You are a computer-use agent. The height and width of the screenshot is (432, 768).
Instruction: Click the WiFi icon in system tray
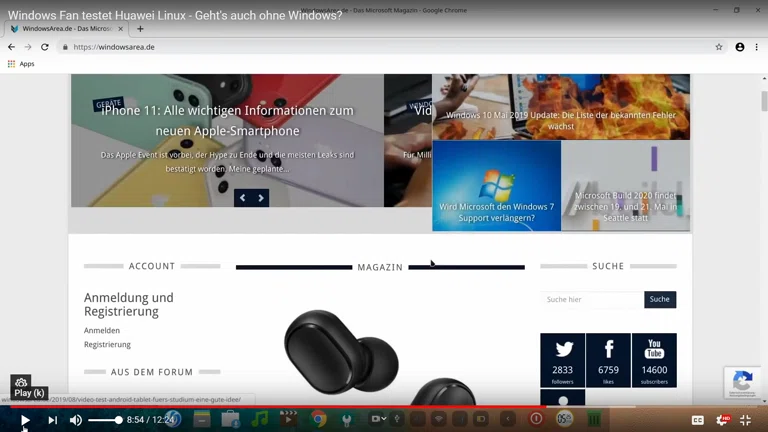tap(439, 419)
